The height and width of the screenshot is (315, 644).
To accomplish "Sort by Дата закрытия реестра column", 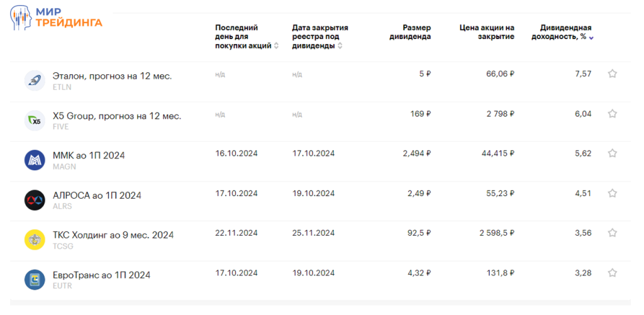I will [340, 46].
